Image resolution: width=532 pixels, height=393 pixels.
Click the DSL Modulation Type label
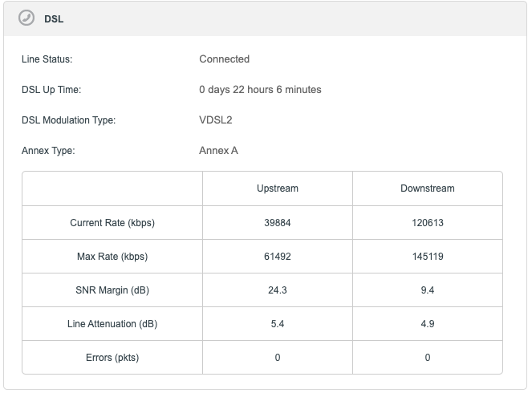(68, 120)
